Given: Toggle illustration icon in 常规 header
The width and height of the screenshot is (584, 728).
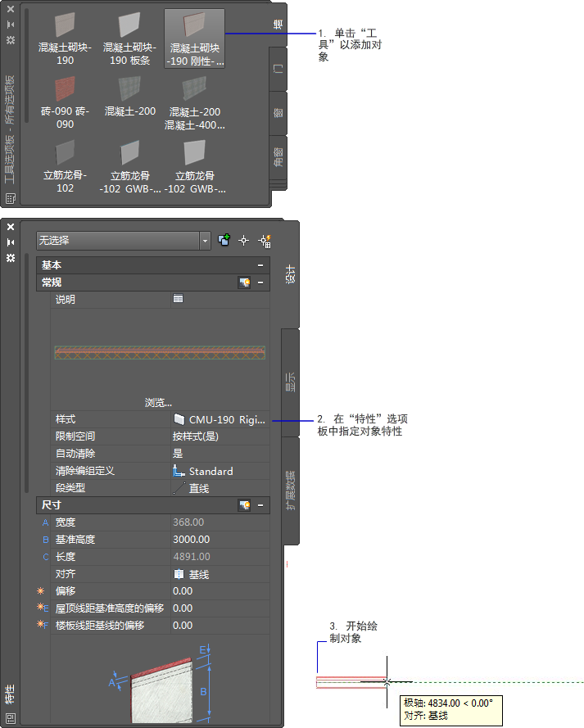Looking at the screenshot, I should [x=244, y=283].
